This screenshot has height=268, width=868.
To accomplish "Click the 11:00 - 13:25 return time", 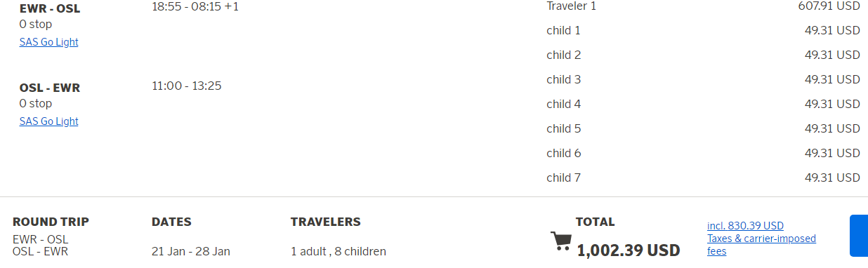I will [187, 86].
